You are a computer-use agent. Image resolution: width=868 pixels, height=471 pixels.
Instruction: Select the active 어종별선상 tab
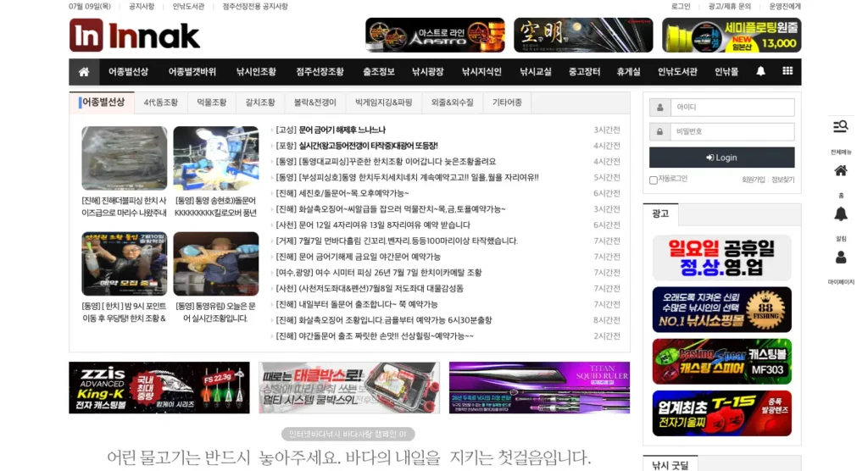(x=103, y=103)
